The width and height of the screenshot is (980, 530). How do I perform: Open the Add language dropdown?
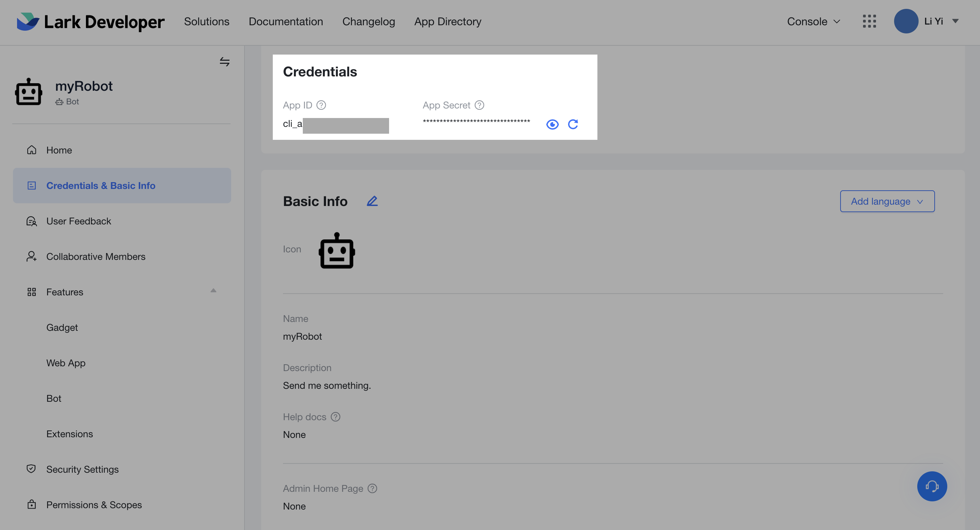click(887, 201)
